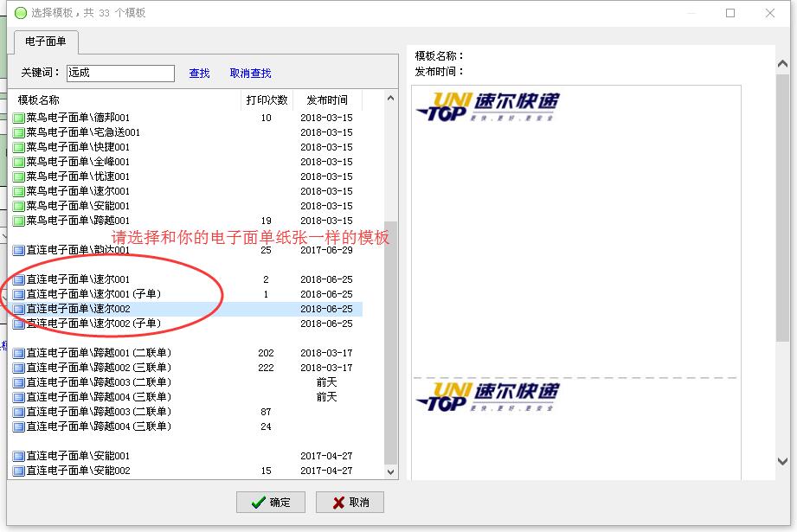Click the blue icon for 直连电子面单\速尔001
Image resolution: width=797 pixels, height=532 pixels.
point(19,279)
